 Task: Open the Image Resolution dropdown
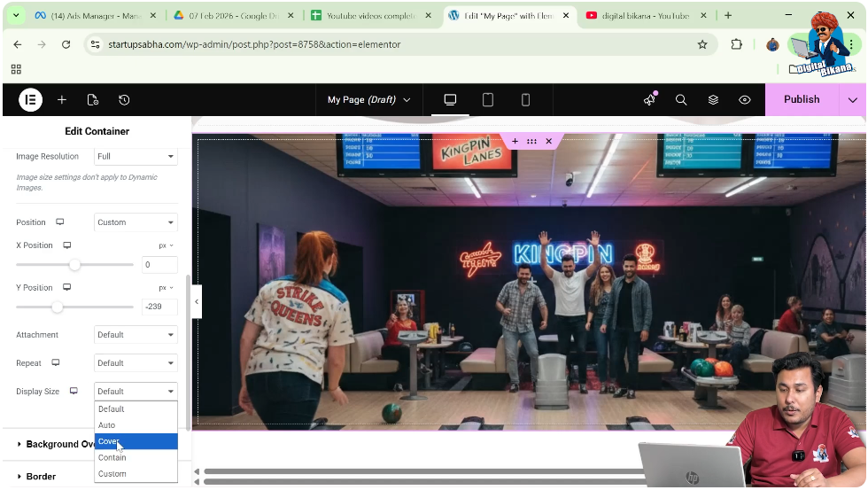pyautogui.click(x=136, y=156)
